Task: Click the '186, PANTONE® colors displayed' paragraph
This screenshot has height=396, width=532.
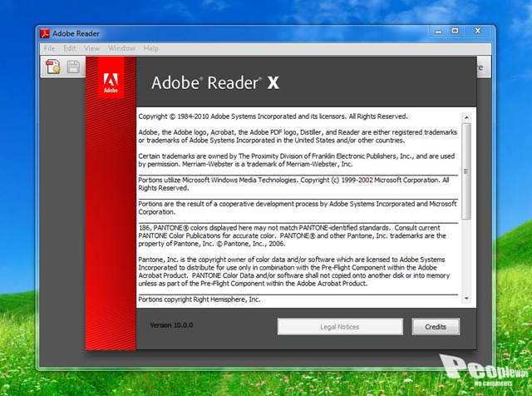Action: tap(292, 235)
